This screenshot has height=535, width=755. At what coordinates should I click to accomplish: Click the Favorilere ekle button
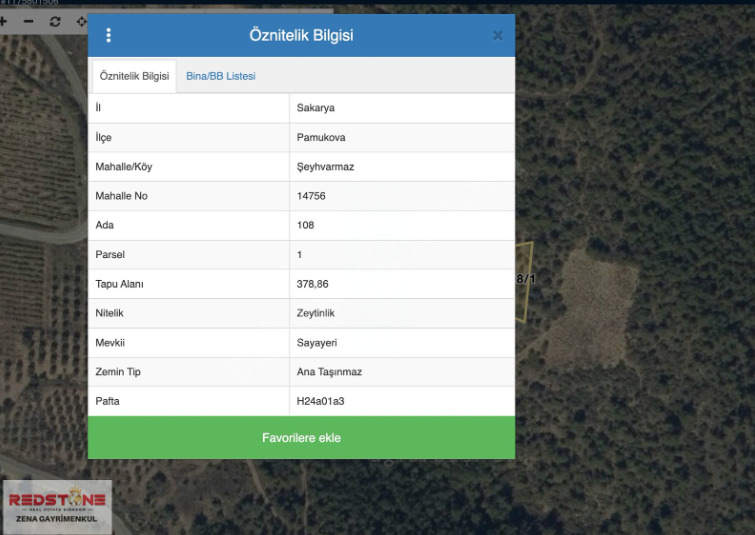click(x=301, y=438)
